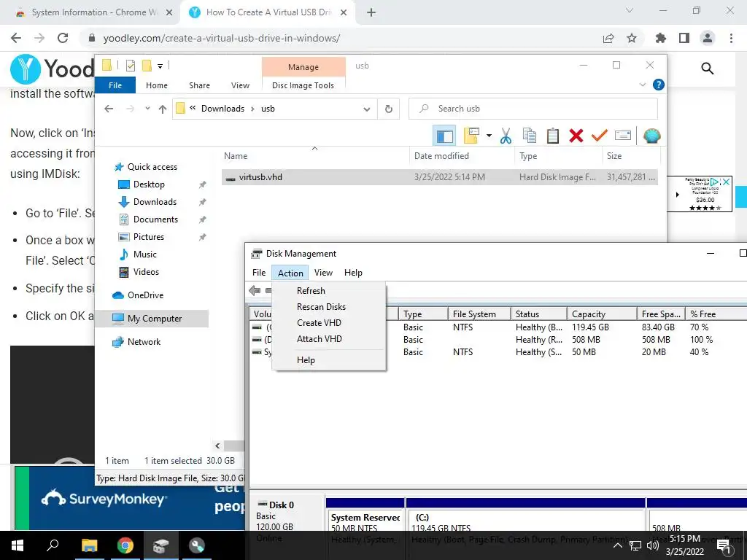Screen dimensions: 747x560
Task: Open Documents in navigation pane
Action: 155,219
